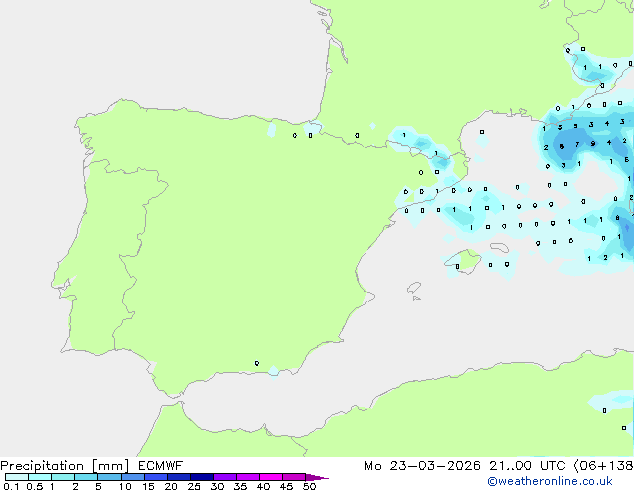
Task: Click the 10–15 mm legend swatch
Action: 133,477
